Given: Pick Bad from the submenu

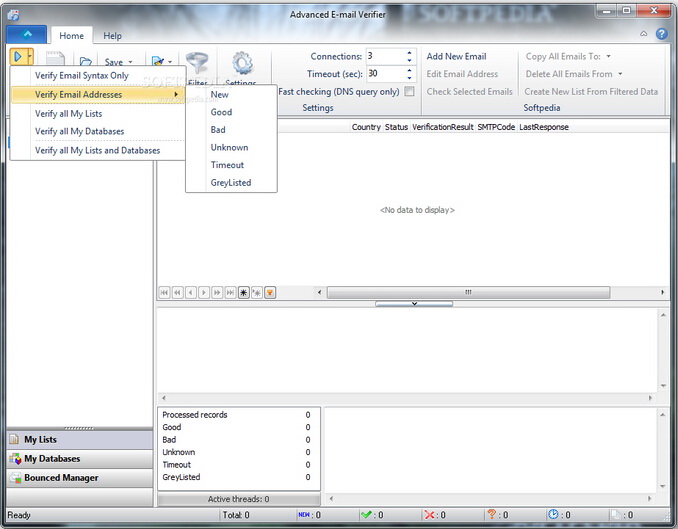Looking at the screenshot, I should click(x=231, y=130).
